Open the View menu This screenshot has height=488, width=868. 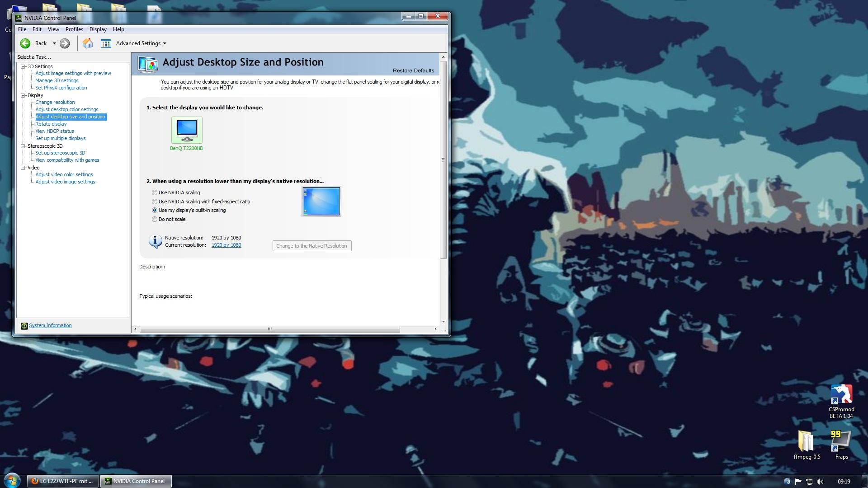53,29
